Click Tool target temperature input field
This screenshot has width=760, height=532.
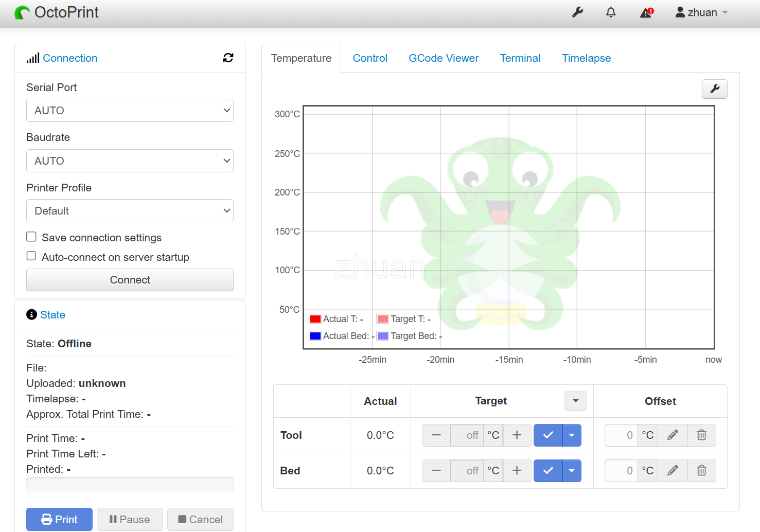tap(467, 435)
